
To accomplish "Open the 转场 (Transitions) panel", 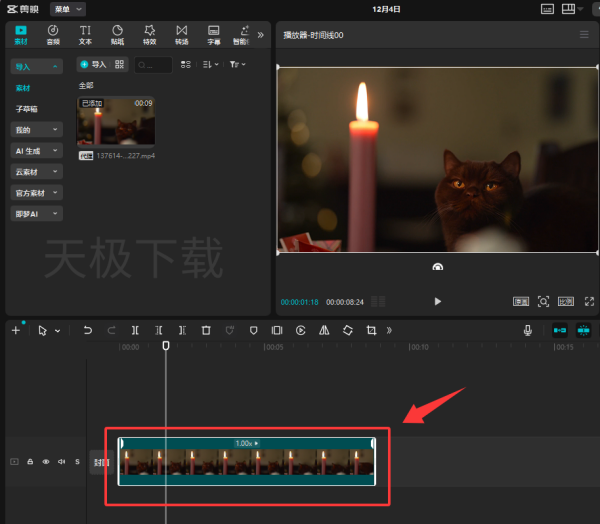I will 181,35.
